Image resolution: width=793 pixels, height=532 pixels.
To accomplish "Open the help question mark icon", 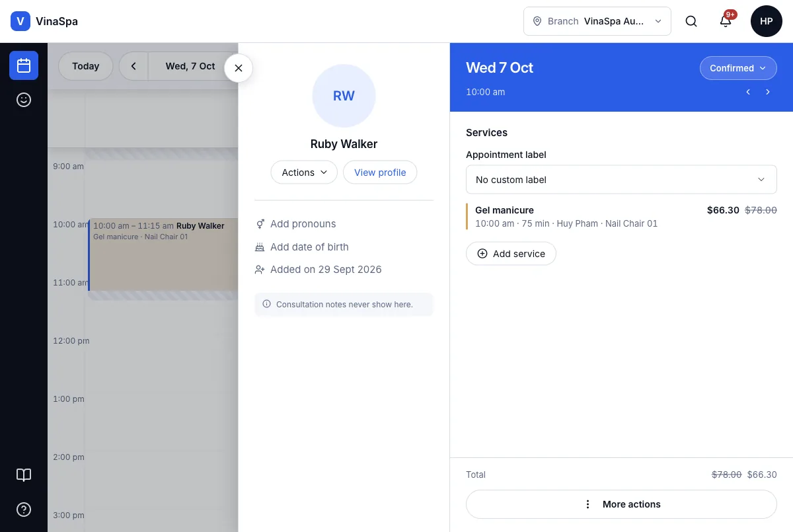I will (x=24, y=510).
